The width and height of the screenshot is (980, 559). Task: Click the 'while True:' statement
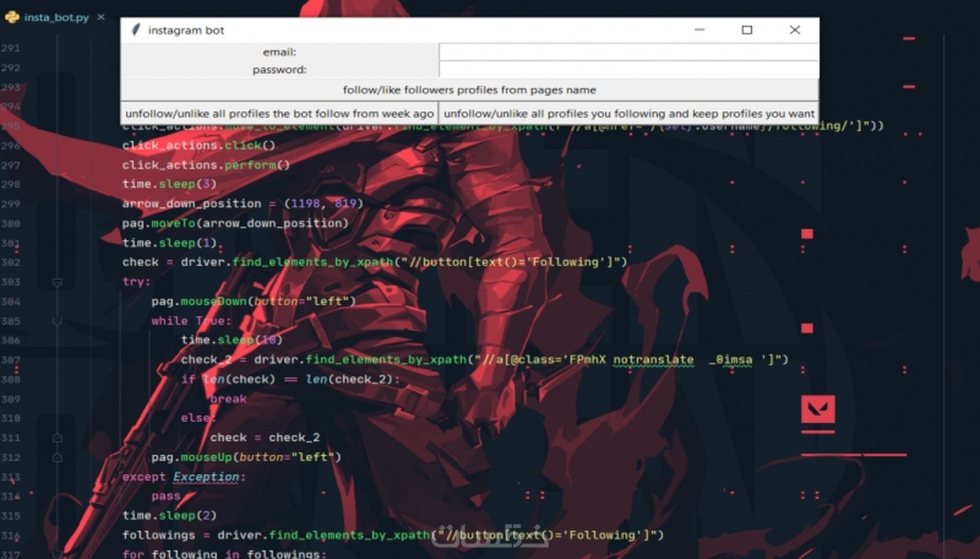[191, 321]
